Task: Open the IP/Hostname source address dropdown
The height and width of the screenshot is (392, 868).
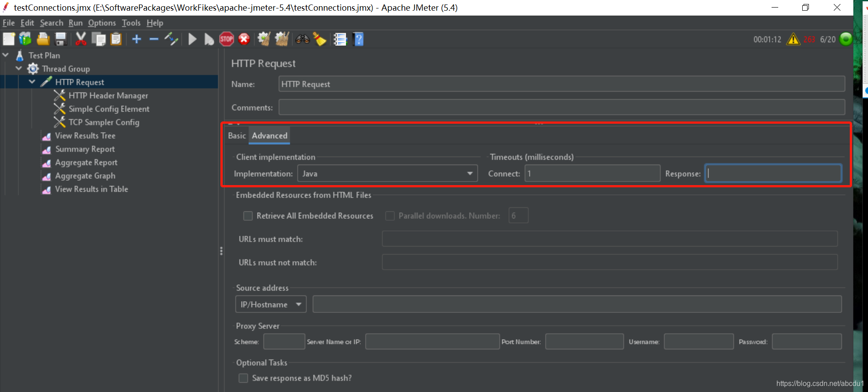Action: click(271, 304)
